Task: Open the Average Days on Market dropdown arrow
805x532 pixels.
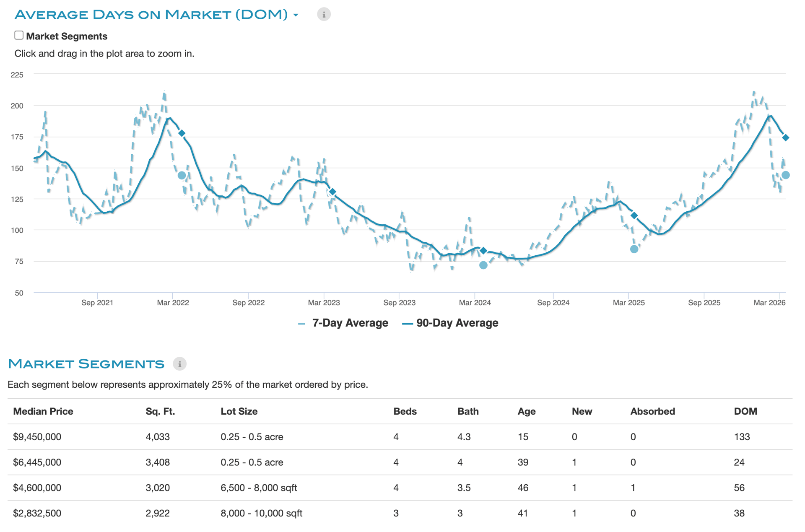Action: 296,15
